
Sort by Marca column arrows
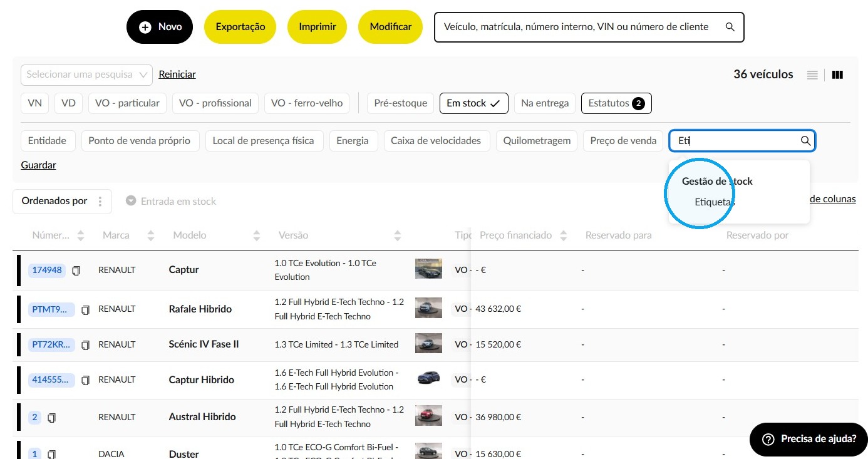150,235
